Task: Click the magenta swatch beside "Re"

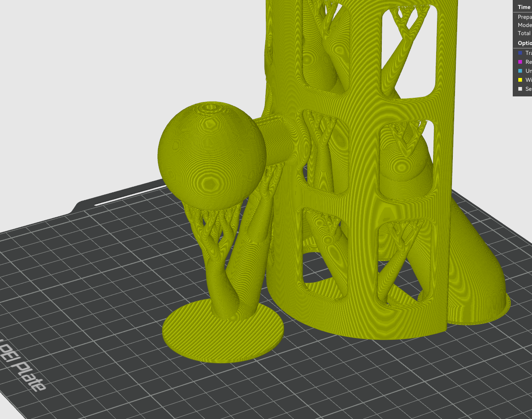Action: tap(520, 62)
